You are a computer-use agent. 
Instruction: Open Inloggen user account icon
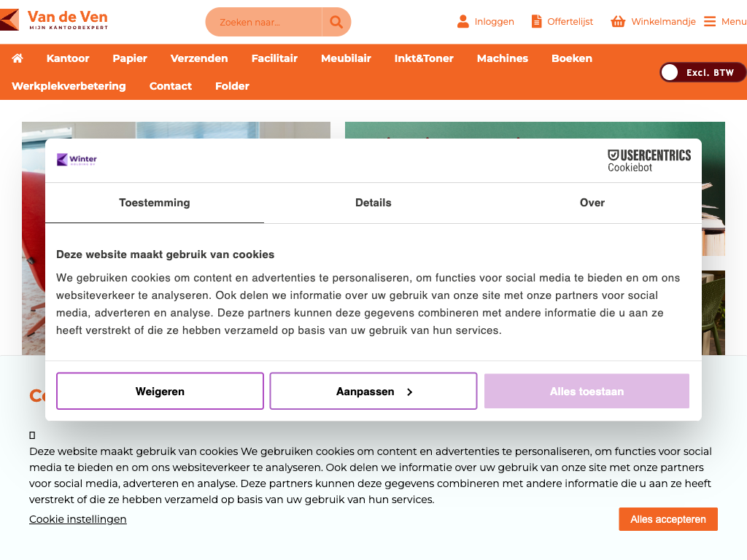click(463, 22)
